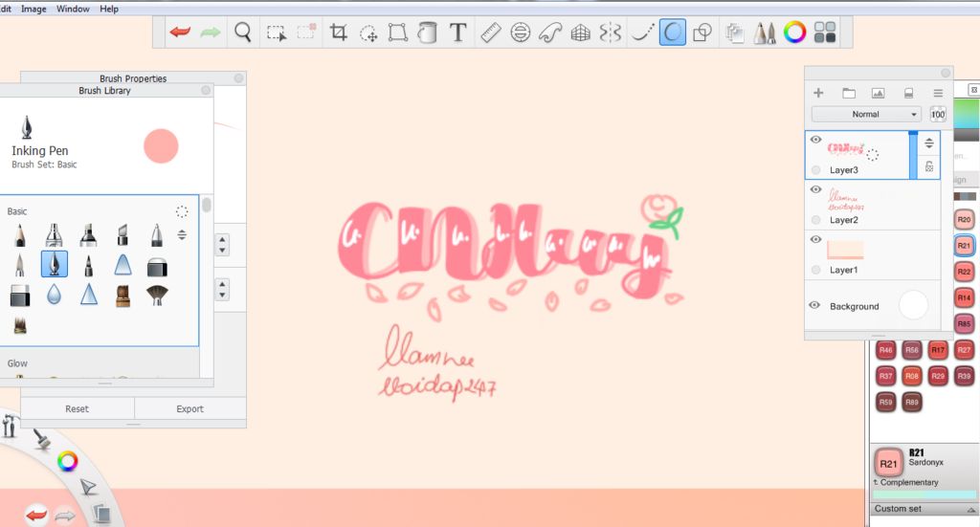Hide the Background layer eye icon
The height and width of the screenshot is (527, 980).
click(814, 305)
